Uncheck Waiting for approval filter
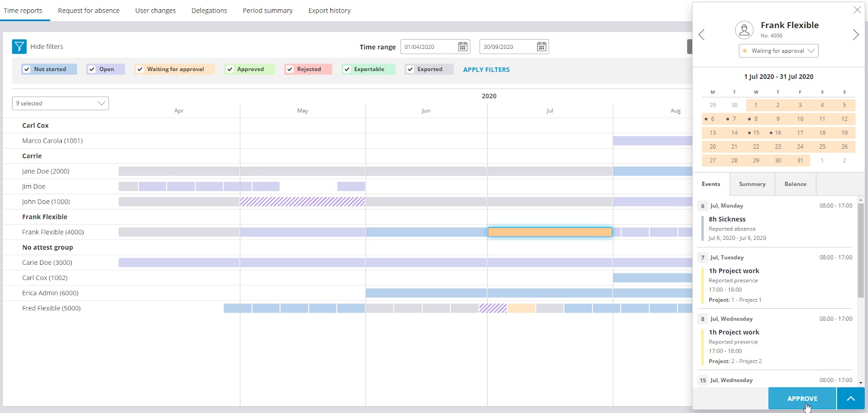The image size is (868, 413). point(140,69)
